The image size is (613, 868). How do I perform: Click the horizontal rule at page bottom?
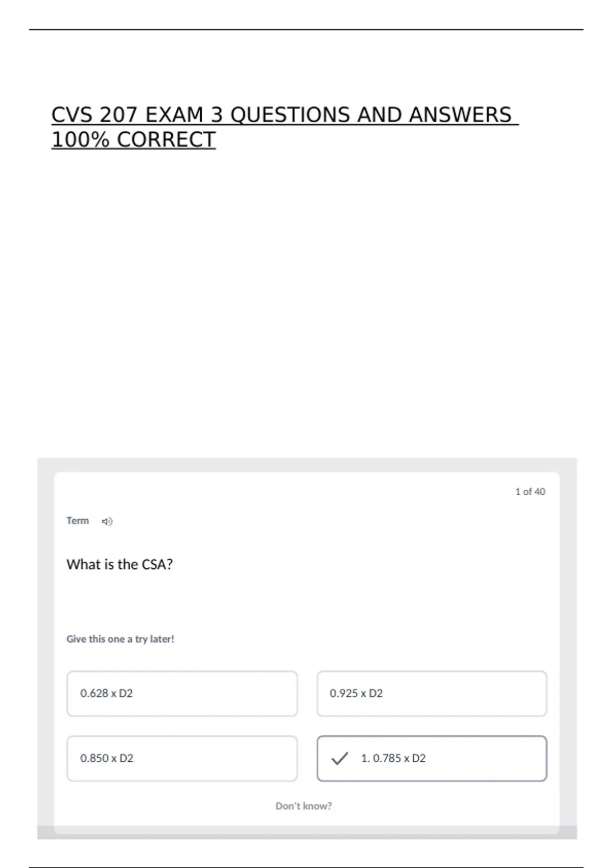tap(306, 866)
